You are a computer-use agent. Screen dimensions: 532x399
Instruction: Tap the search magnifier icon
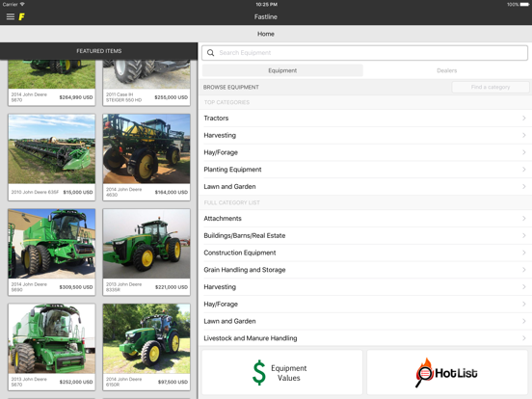pos(210,53)
